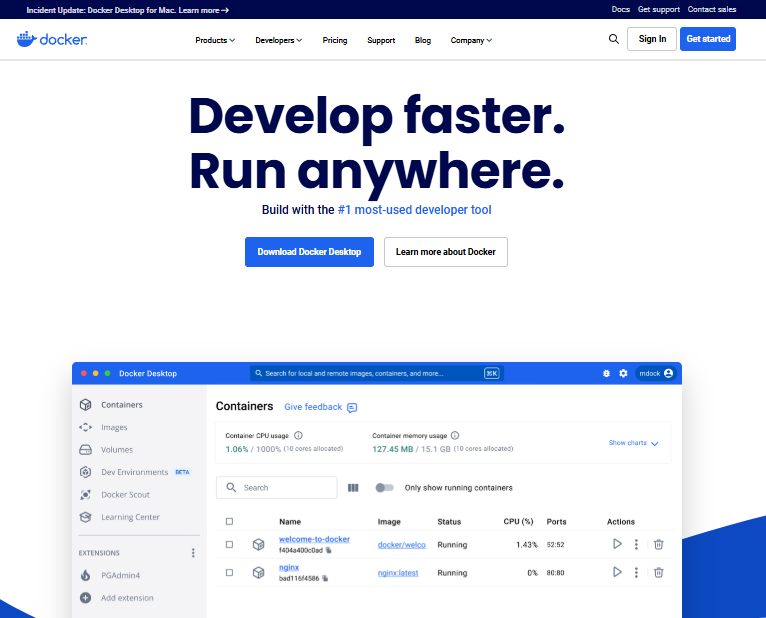Image resolution: width=766 pixels, height=618 pixels.
Task: Click the Give feedback link
Action: coord(313,407)
